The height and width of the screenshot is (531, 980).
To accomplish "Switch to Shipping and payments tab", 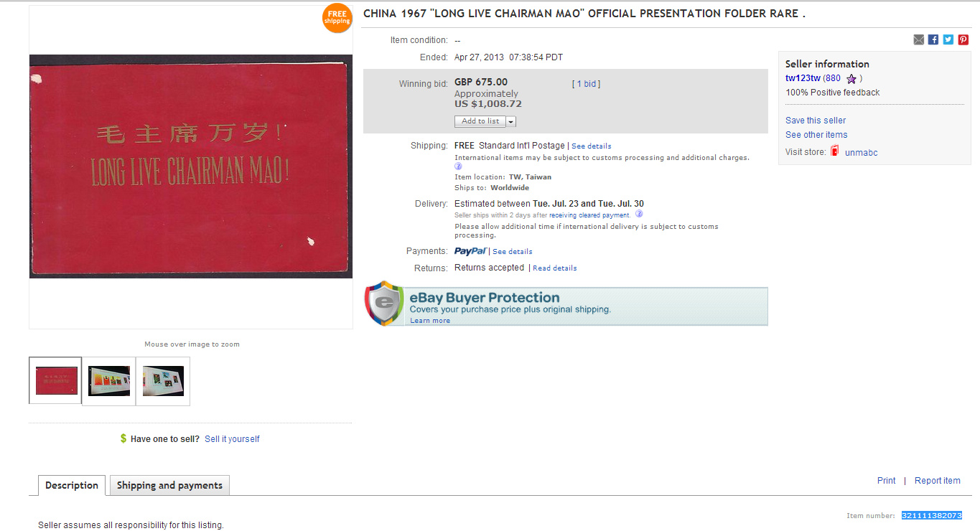I will coord(169,485).
